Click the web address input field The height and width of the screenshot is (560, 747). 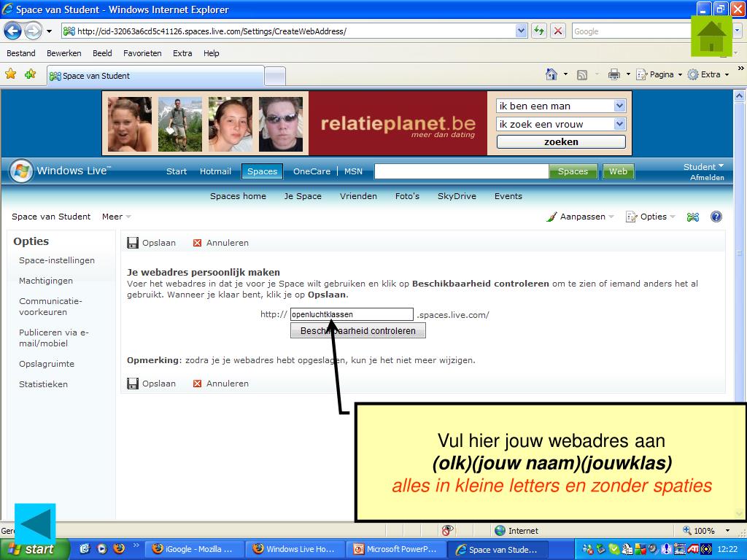pos(352,314)
